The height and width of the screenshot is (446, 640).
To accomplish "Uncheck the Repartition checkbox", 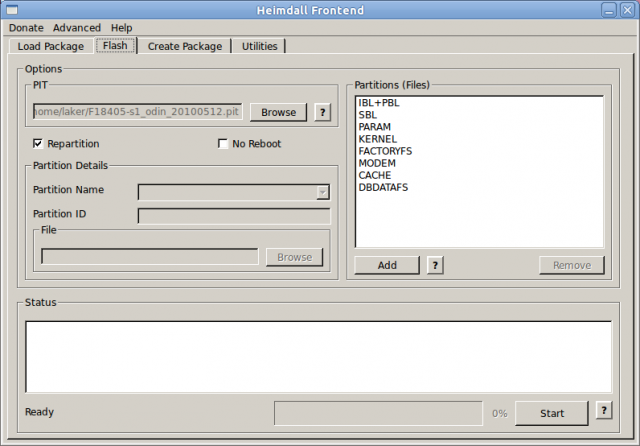I will click(38, 144).
